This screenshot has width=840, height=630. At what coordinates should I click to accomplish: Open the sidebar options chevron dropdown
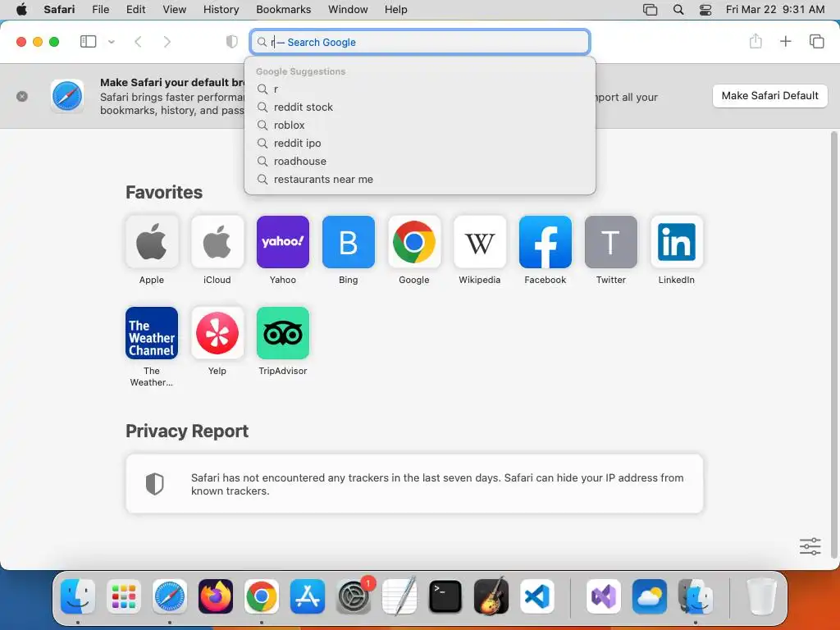(x=112, y=42)
